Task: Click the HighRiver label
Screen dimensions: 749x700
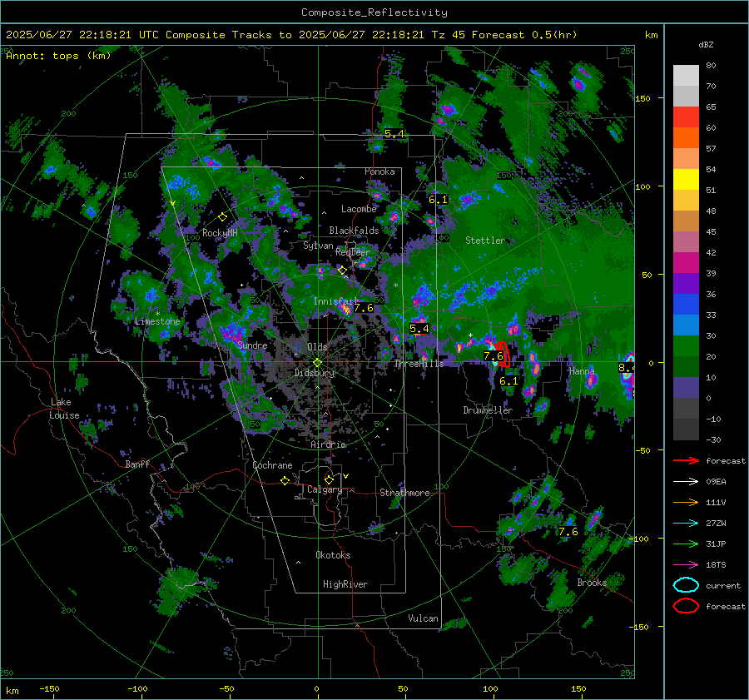Action: (x=345, y=584)
